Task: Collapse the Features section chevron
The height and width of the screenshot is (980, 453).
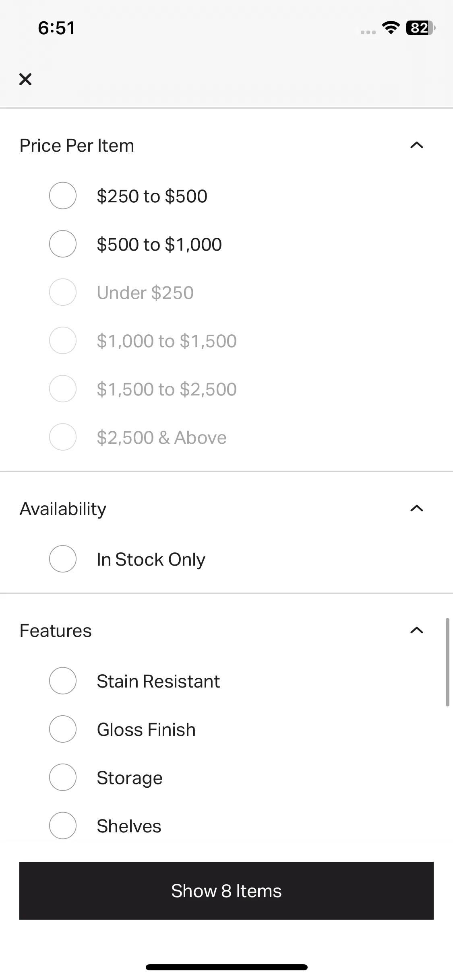Action: [417, 630]
